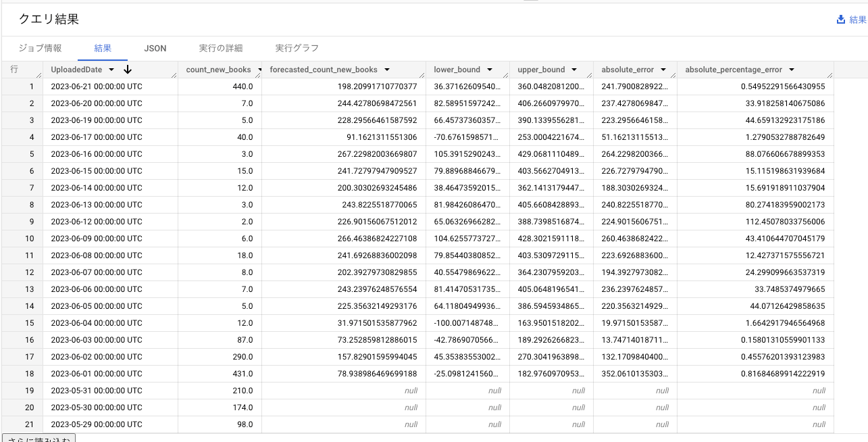The image size is (868, 442).
Task: Click count value 40.0
Action: pyautogui.click(x=245, y=137)
